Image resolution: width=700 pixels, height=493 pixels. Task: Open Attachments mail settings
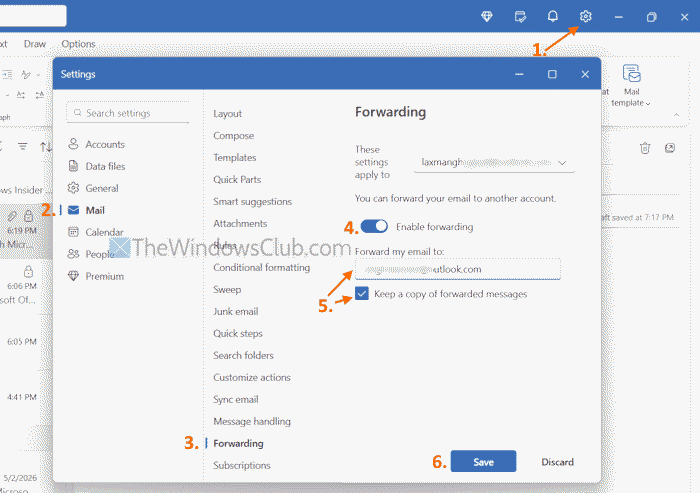pos(240,223)
